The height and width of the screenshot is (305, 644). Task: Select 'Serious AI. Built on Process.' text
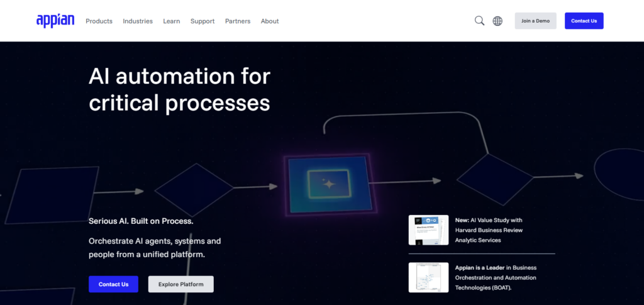[141, 221]
